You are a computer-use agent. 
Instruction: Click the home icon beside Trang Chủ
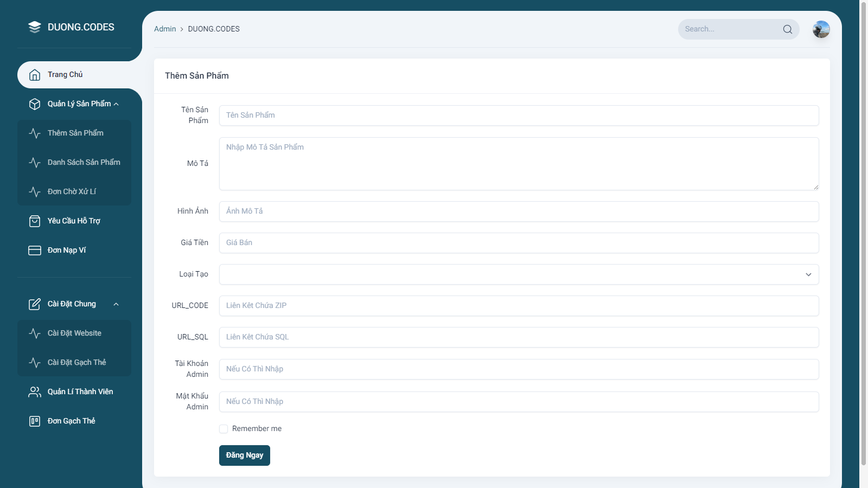(x=34, y=75)
